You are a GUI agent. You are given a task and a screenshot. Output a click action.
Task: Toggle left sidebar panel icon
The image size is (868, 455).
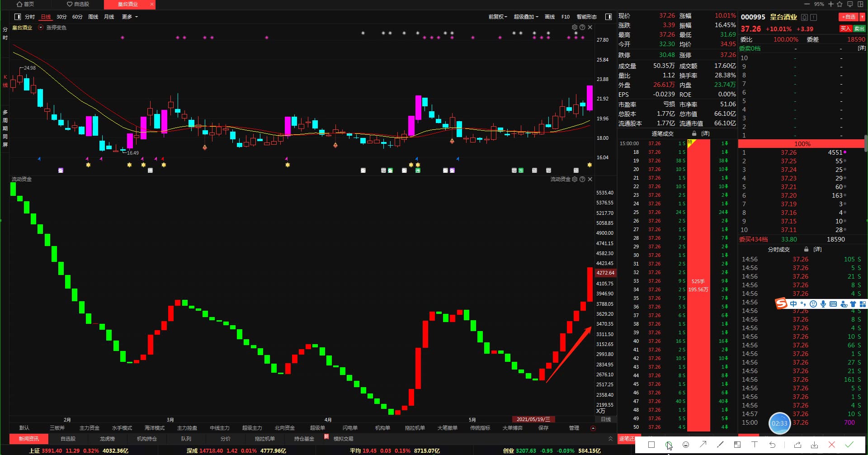point(18,17)
